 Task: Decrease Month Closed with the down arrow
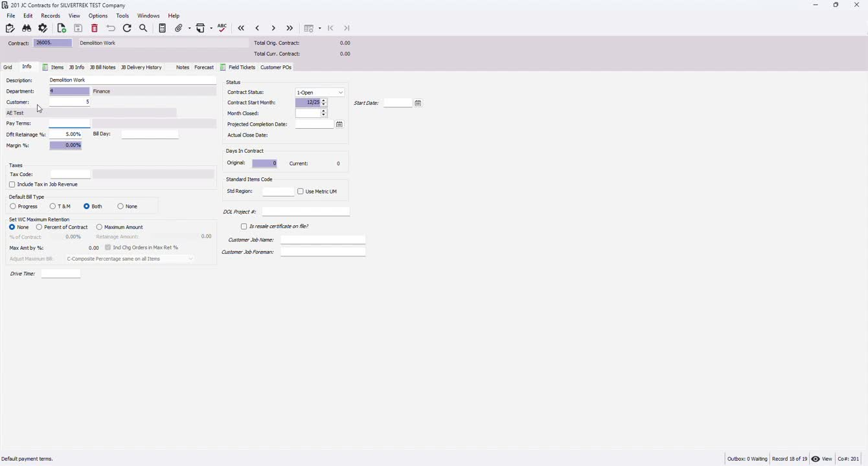point(324,115)
